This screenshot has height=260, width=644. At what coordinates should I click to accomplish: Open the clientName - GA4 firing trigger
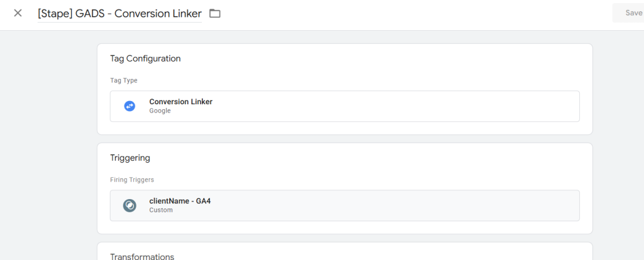pos(180,201)
